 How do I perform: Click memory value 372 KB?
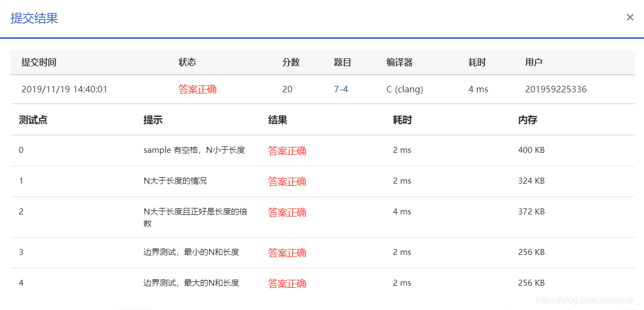pos(532,212)
